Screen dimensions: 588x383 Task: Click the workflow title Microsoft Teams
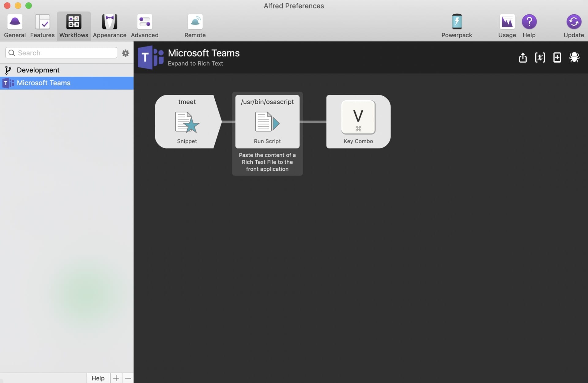(x=204, y=53)
